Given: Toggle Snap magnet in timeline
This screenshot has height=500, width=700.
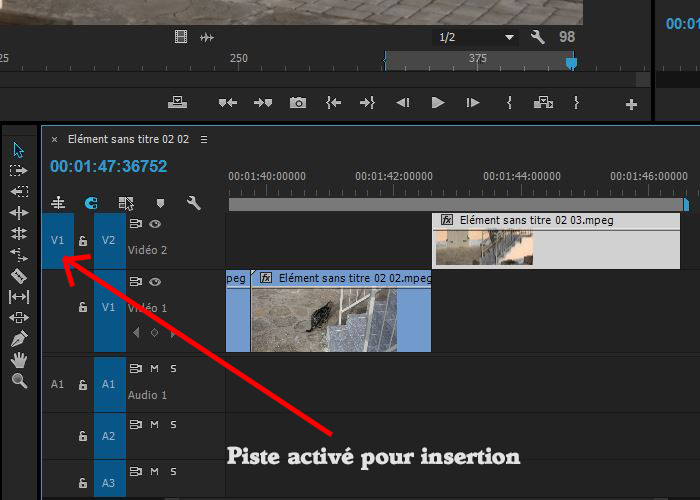Looking at the screenshot, I should click(x=91, y=203).
